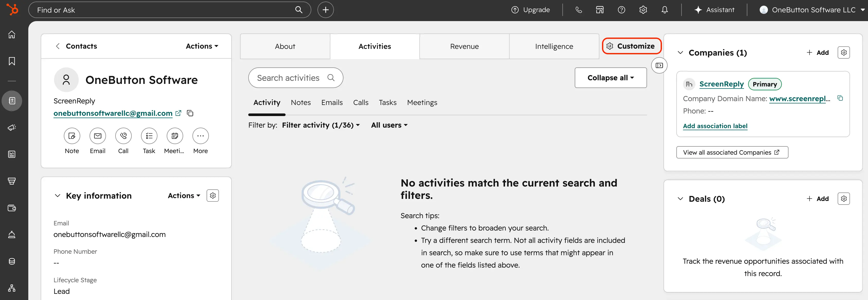This screenshot has width=868, height=300.
Task: Click the Task icon button
Action: coord(149,136)
